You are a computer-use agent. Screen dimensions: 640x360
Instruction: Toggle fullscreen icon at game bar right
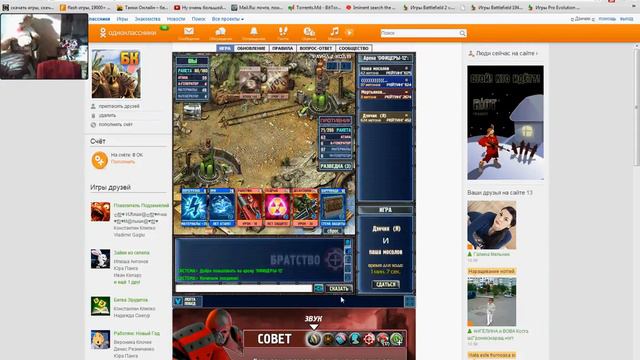point(409,301)
